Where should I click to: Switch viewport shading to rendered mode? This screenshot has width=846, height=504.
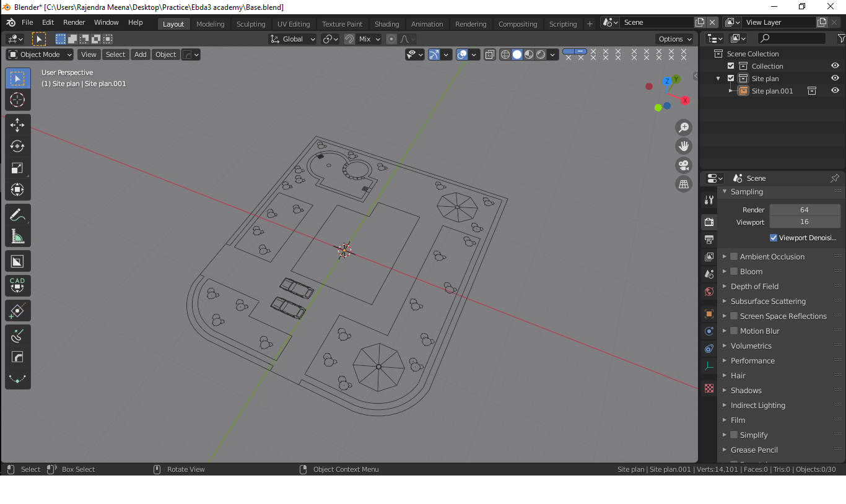(x=541, y=54)
